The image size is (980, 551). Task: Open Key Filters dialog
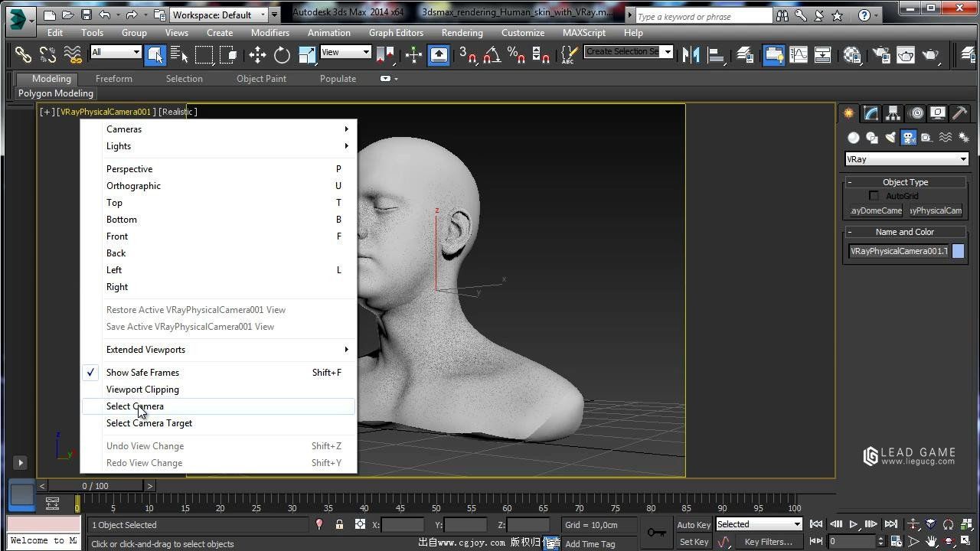point(769,542)
